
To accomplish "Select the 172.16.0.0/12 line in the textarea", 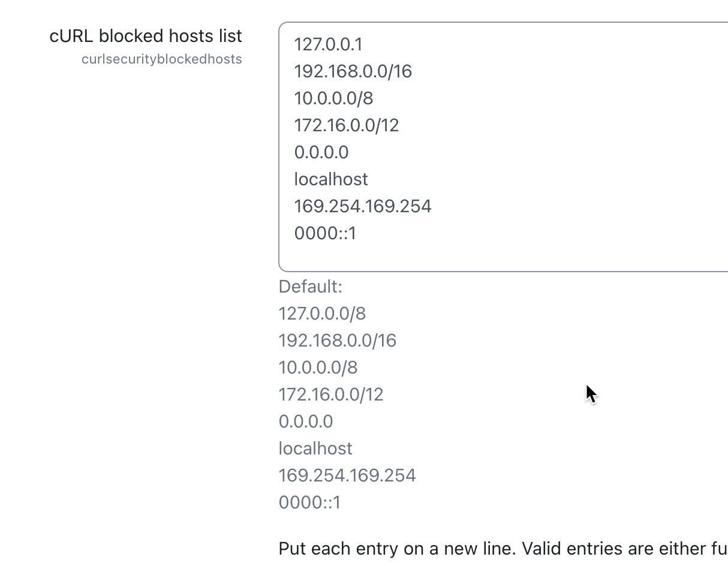I will [x=346, y=125].
